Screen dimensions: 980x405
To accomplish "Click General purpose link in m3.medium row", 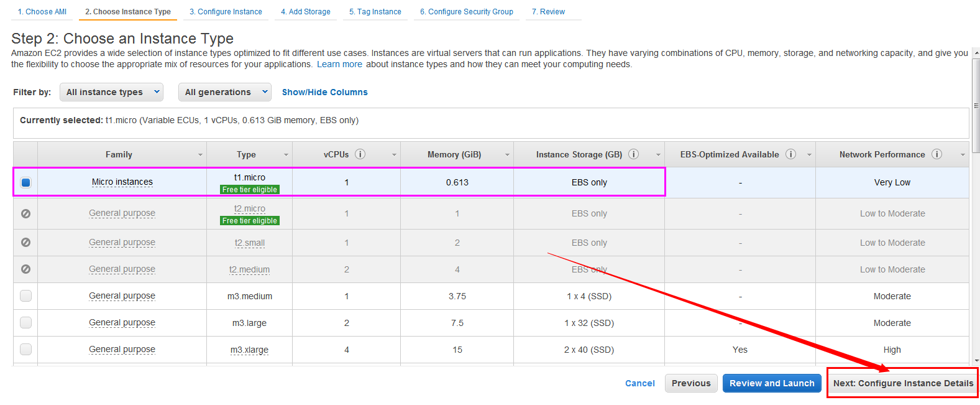I will point(122,296).
